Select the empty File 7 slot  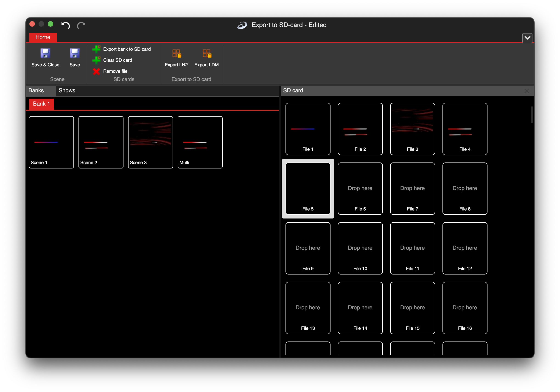[412, 189]
